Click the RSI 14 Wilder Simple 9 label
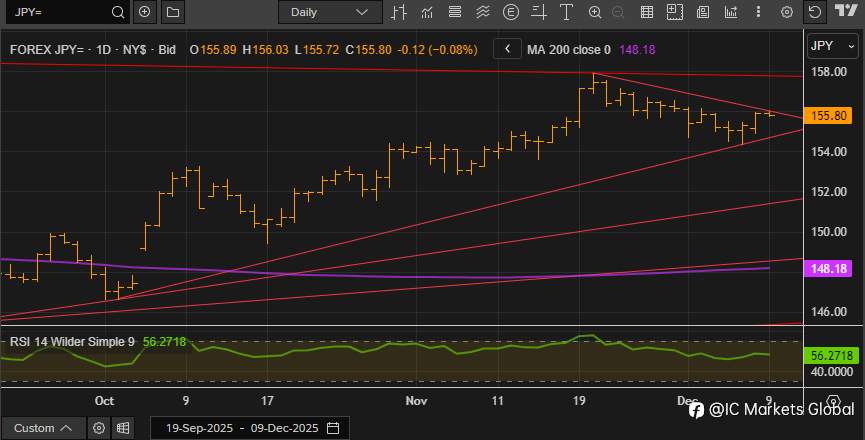Screen dimensions: 865x440 (x=72, y=342)
